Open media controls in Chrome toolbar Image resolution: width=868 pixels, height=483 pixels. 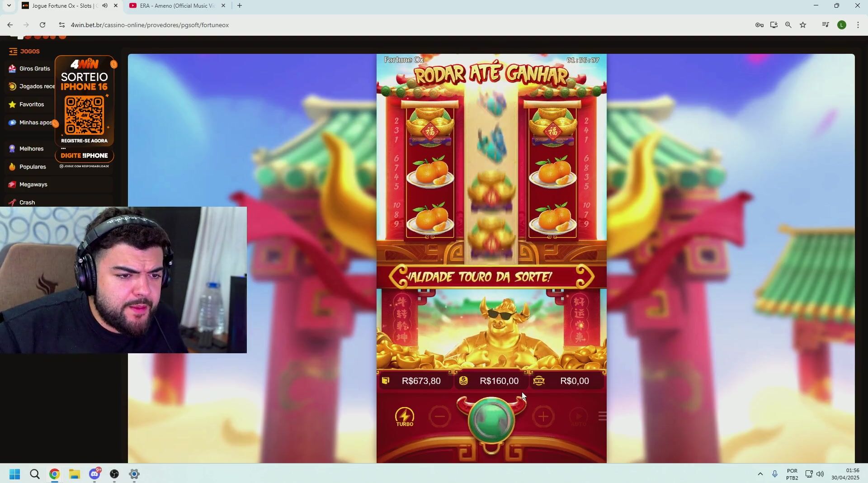click(x=826, y=25)
